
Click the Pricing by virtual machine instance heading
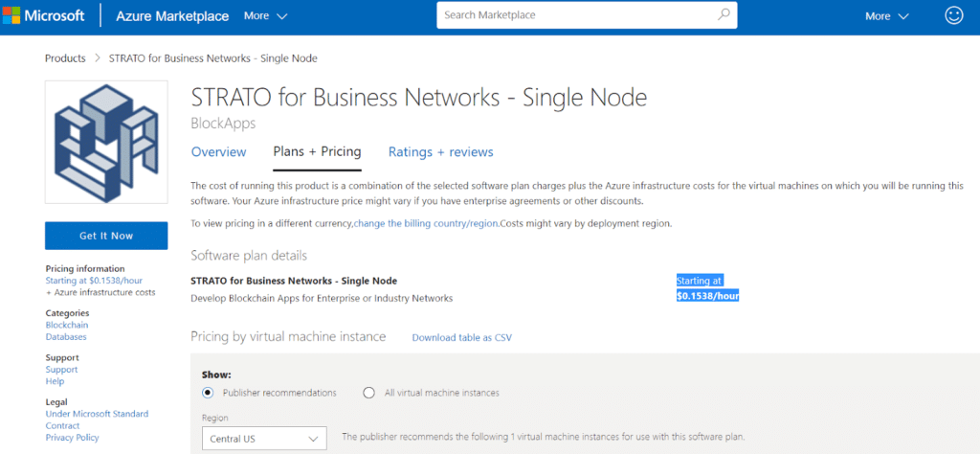tap(288, 337)
